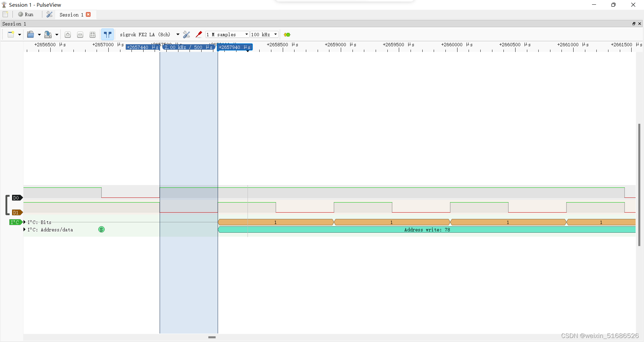The image size is (644, 342).
Task: Click the green S start condition marker
Action: click(x=101, y=230)
